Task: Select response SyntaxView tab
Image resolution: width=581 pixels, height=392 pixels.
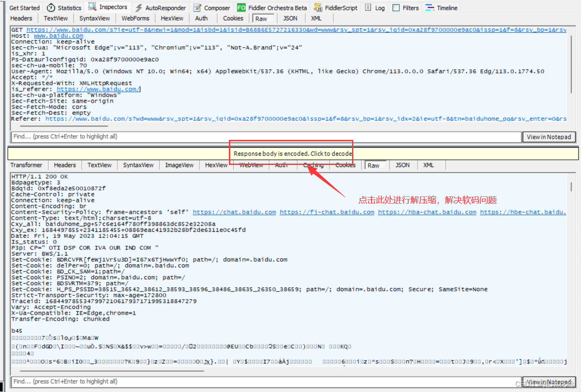Action: click(x=138, y=165)
